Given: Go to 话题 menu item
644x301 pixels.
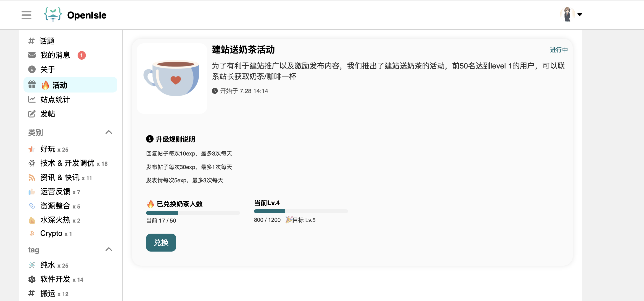Looking at the screenshot, I should (x=70, y=41).
